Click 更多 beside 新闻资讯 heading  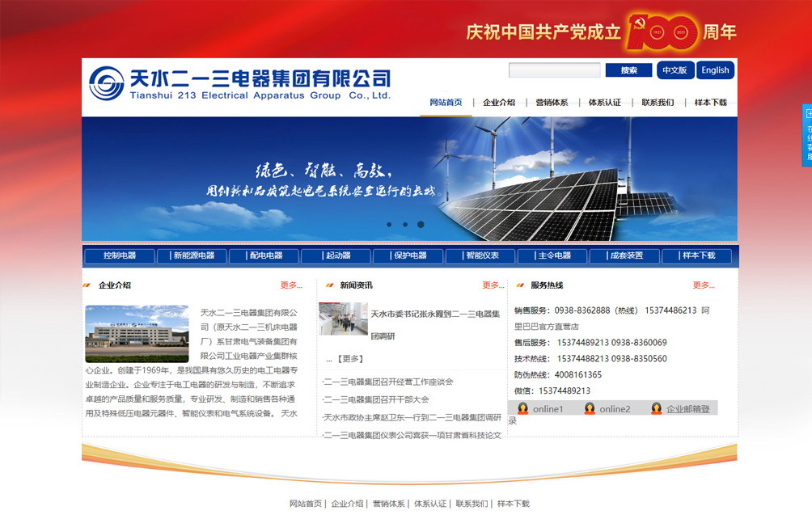click(x=493, y=285)
